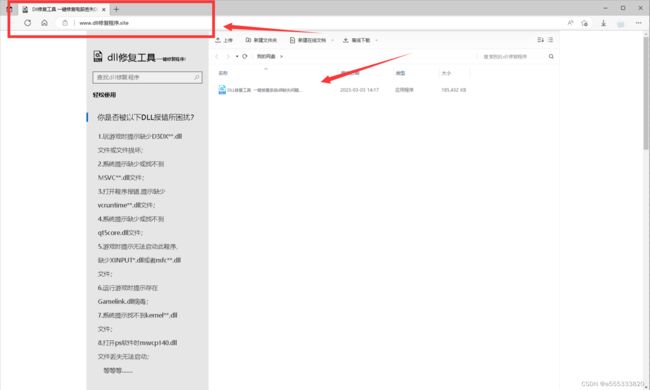Click the file panel refresh icon
This screenshot has width=650, height=390.
coord(245,56)
